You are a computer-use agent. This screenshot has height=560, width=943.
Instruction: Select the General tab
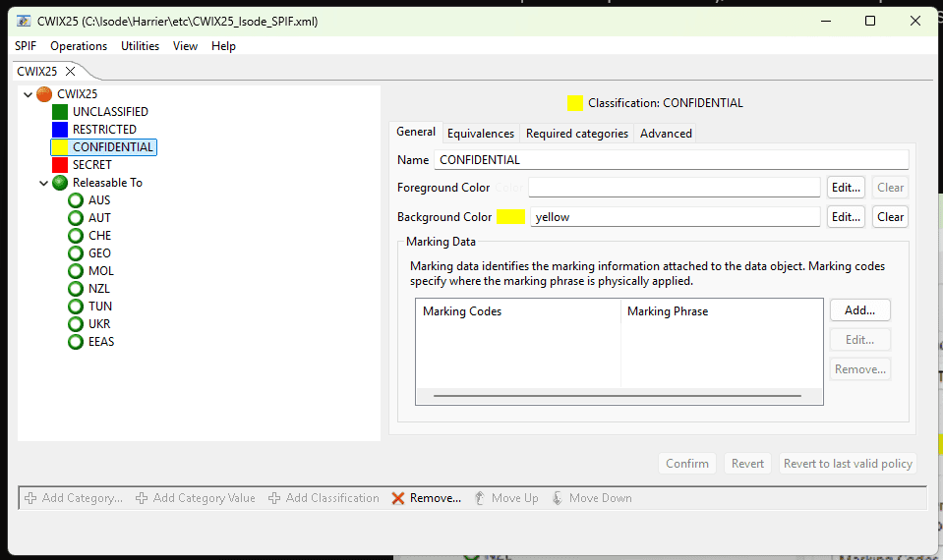click(416, 132)
